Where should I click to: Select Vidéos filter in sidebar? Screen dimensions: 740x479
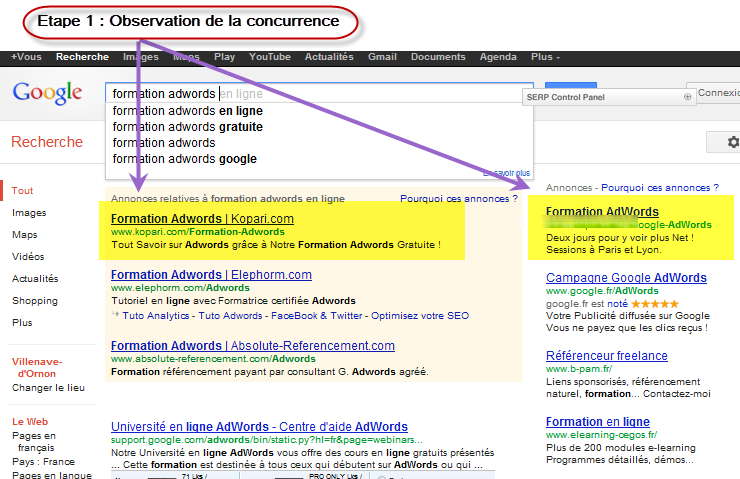coord(28,257)
